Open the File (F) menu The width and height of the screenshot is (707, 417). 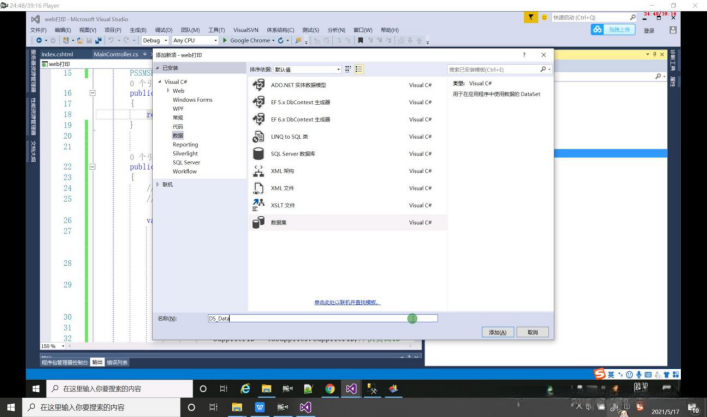(38, 30)
